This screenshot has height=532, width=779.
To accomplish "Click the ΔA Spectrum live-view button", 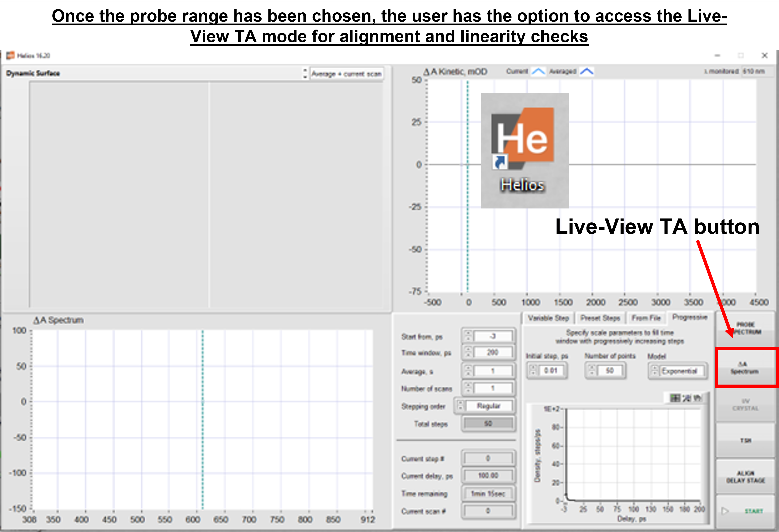I will pyautogui.click(x=746, y=368).
